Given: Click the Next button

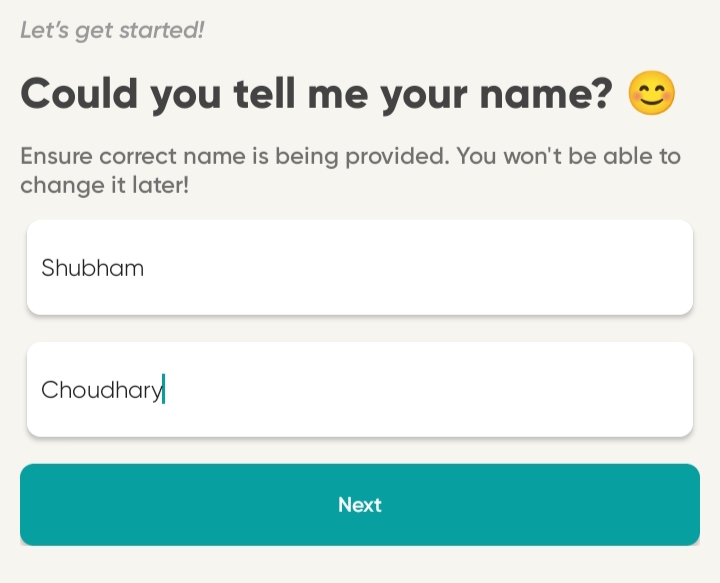Looking at the screenshot, I should 360,505.
